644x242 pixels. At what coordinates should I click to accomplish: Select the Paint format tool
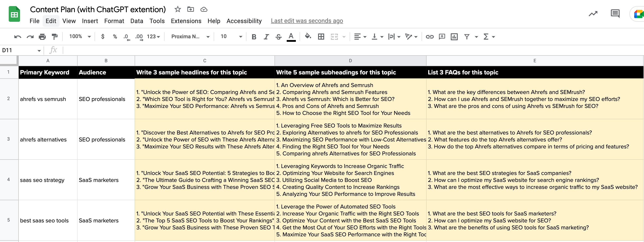pyautogui.click(x=54, y=37)
